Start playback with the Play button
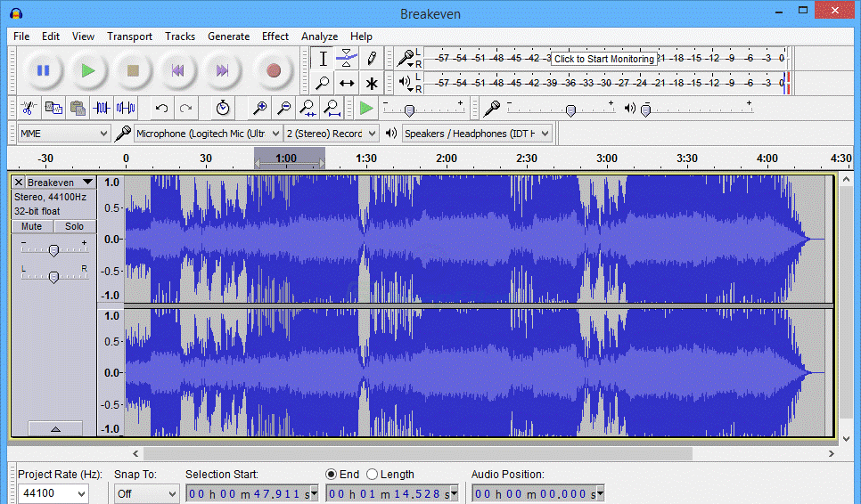 [x=88, y=70]
